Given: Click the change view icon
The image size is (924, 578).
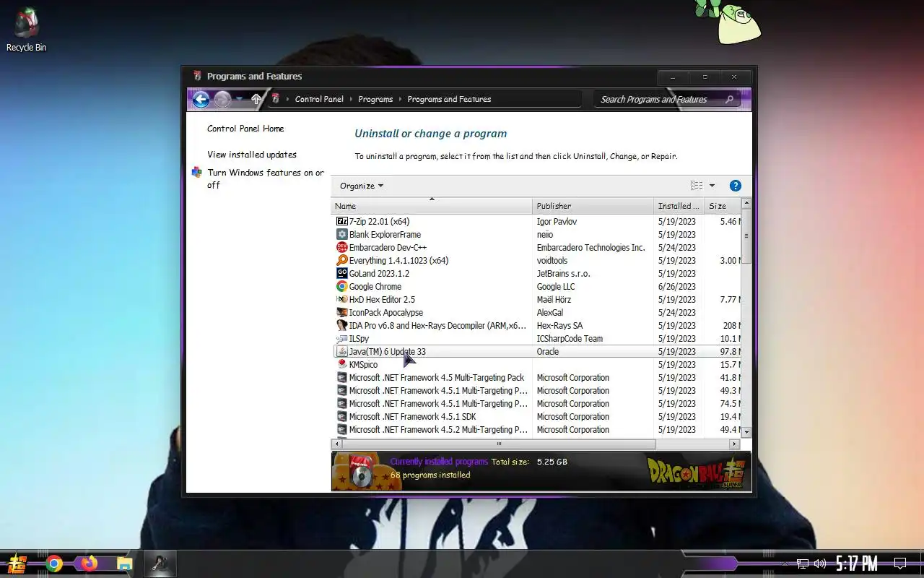Looking at the screenshot, I should (696, 186).
